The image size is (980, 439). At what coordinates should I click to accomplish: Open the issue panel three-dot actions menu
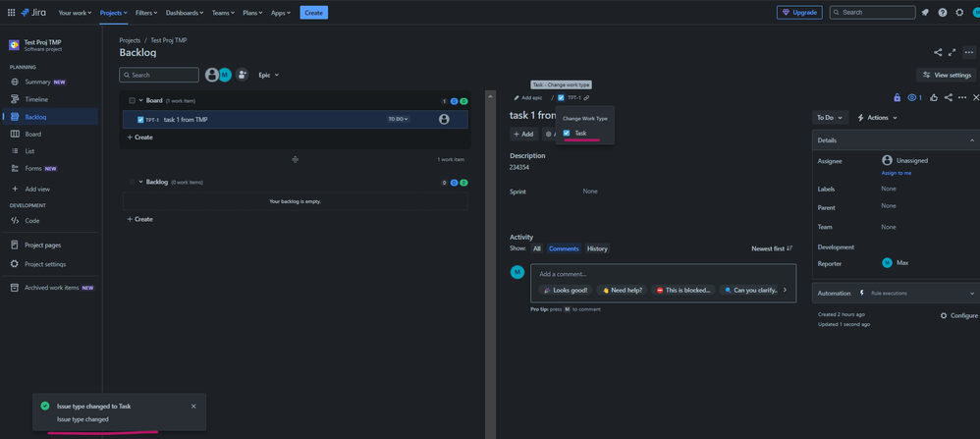pyautogui.click(x=962, y=97)
